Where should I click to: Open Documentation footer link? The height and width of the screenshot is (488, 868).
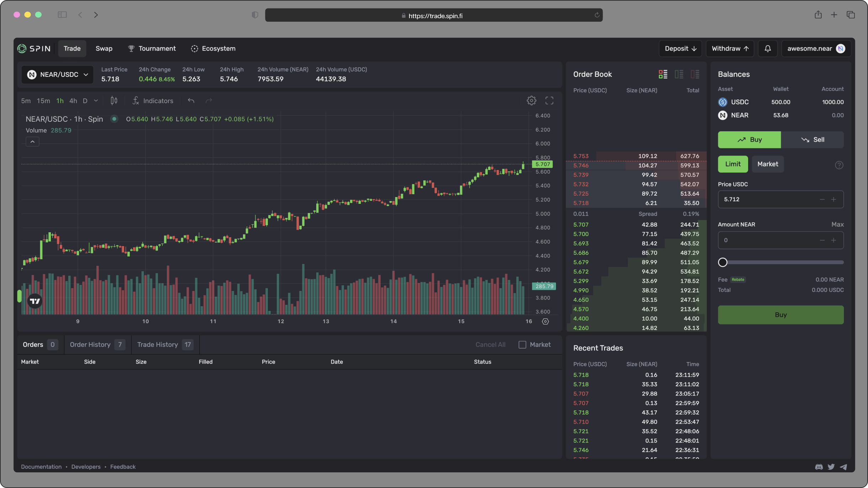pyautogui.click(x=41, y=467)
